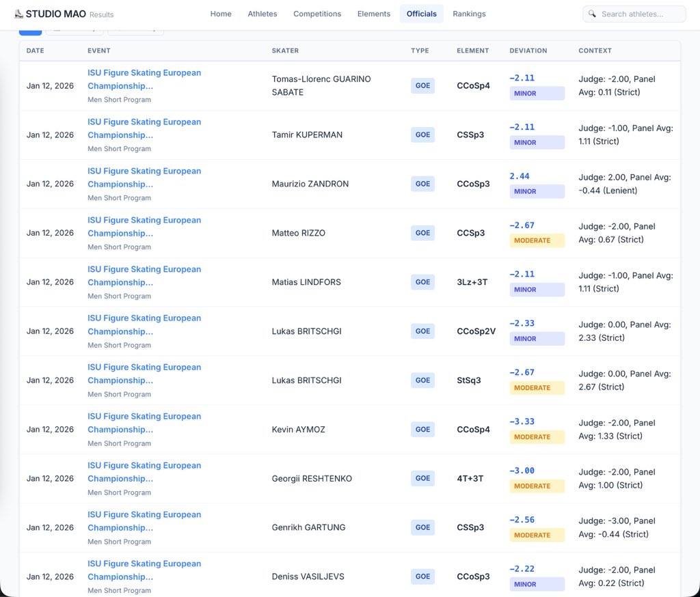
Task: Click deviation value -3.00
Action: [x=522, y=471]
